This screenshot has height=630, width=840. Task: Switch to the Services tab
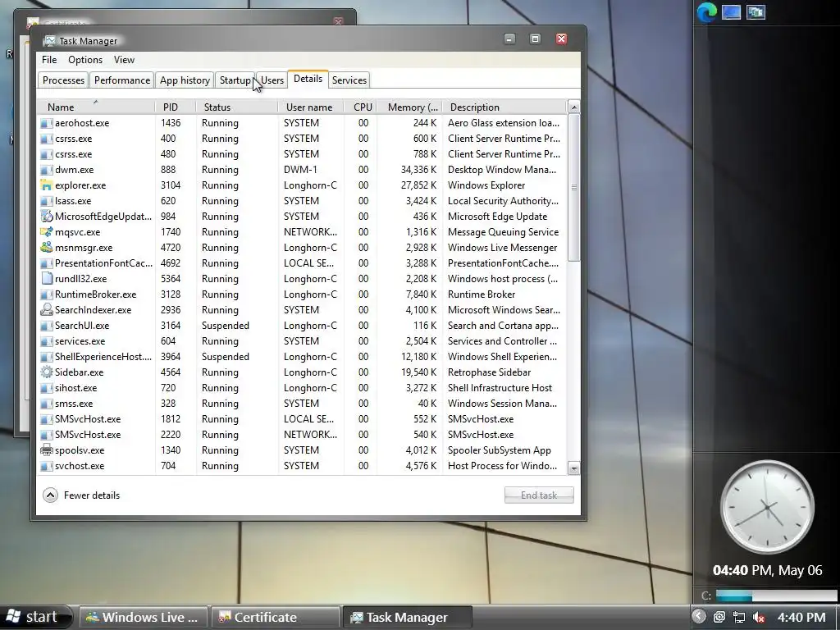coord(349,80)
